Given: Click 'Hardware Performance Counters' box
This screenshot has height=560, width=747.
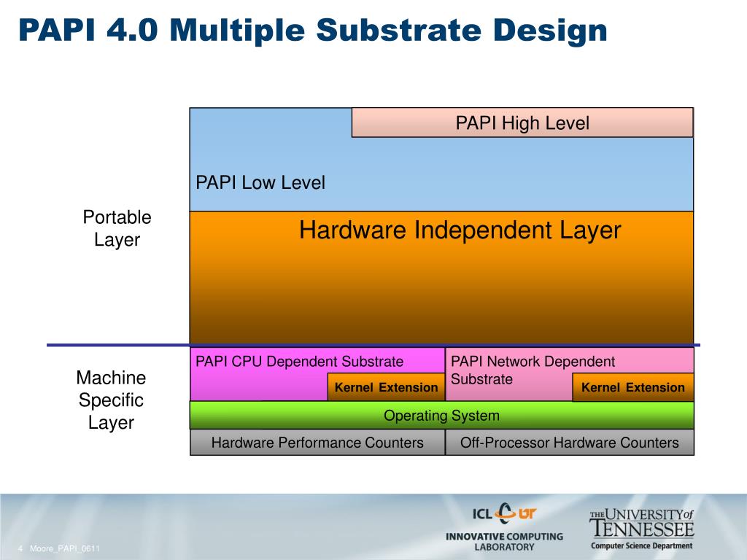Looking at the screenshot, I should [x=317, y=443].
